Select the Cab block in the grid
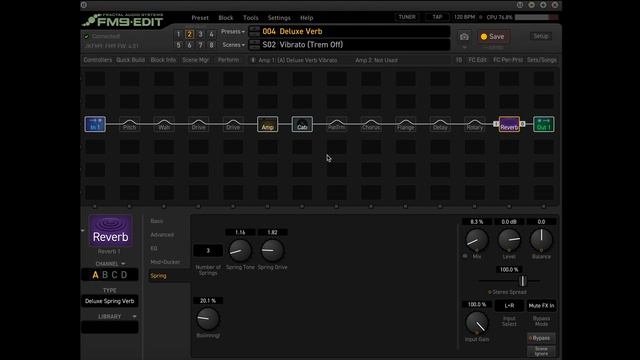 pyautogui.click(x=302, y=124)
